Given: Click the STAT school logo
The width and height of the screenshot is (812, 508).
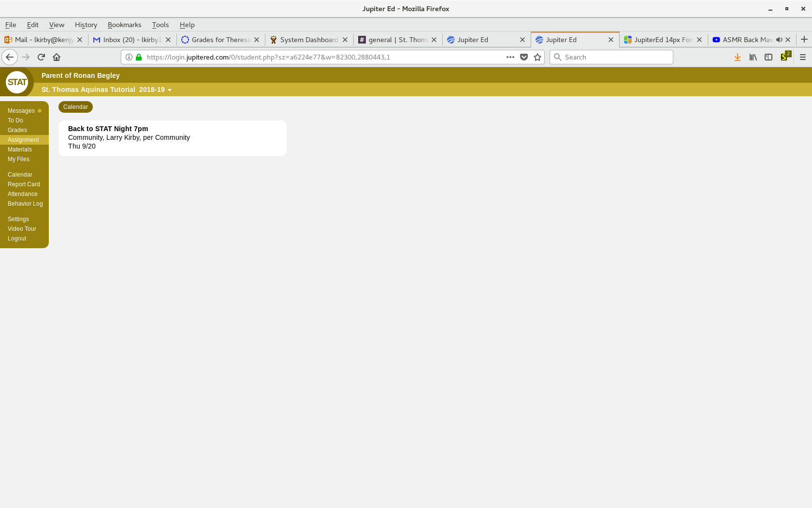Looking at the screenshot, I should [x=17, y=82].
